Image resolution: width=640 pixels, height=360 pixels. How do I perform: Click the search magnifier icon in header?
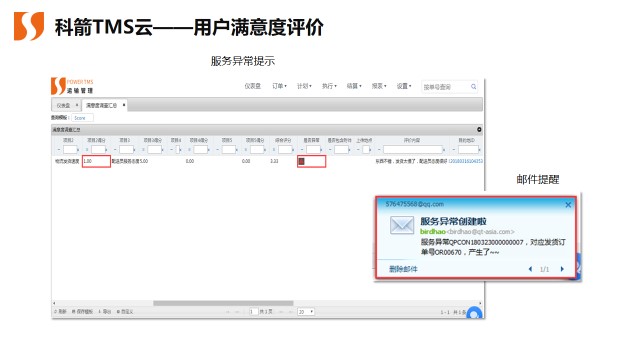pos(473,87)
